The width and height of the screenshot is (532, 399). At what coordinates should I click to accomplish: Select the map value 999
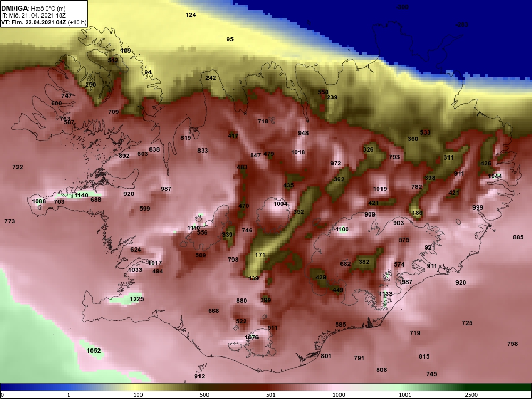[x=478, y=207]
